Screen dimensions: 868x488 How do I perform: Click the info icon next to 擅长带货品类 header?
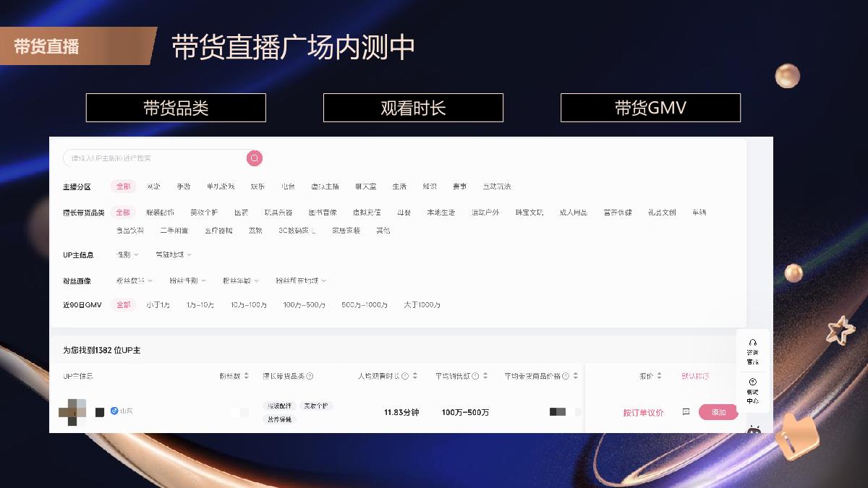311,376
